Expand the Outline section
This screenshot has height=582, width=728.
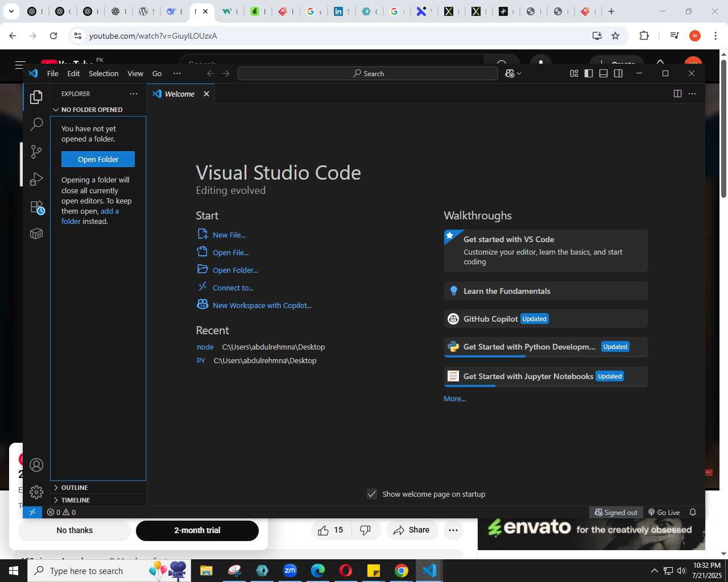(98, 488)
